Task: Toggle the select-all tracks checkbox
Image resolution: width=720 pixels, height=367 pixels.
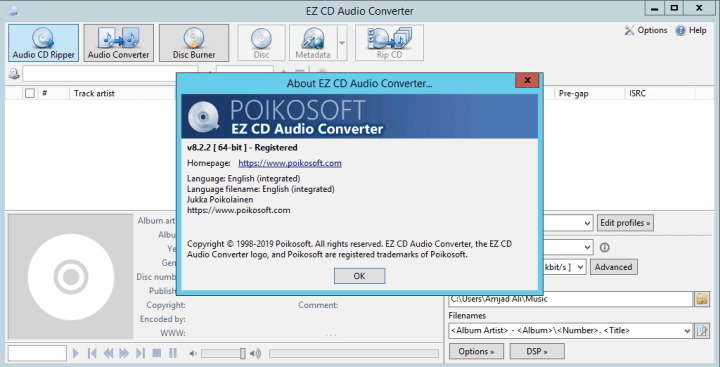Action: tap(30, 93)
